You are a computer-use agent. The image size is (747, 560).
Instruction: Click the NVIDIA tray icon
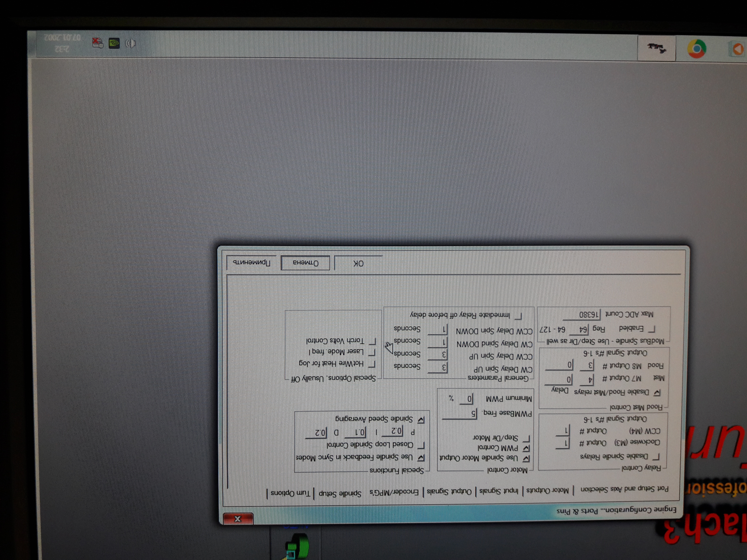[114, 43]
